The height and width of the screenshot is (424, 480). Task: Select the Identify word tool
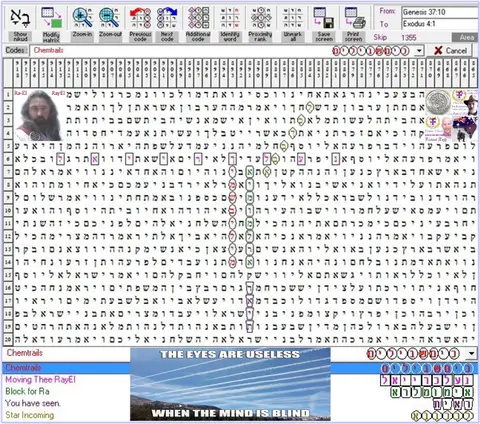point(230,18)
